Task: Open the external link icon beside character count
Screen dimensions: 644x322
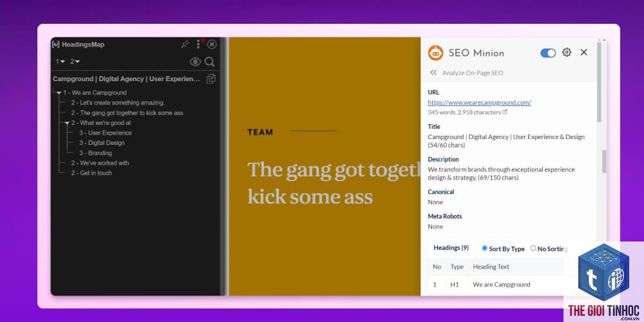Action: [x=505, y=111]
